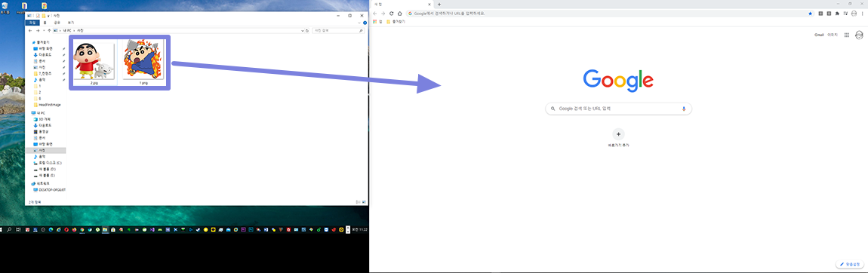The width and height of the screenshot is (868, 273).
Task: Click the add shortcut plus button
Action: pyautogui.click(x=618, y=134)
